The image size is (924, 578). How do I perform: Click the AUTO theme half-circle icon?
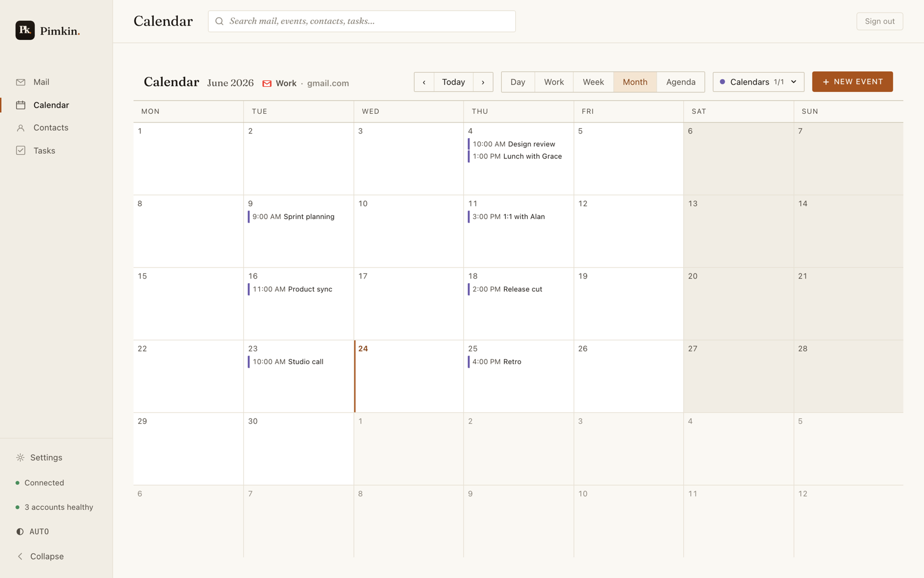pos(20,531)
